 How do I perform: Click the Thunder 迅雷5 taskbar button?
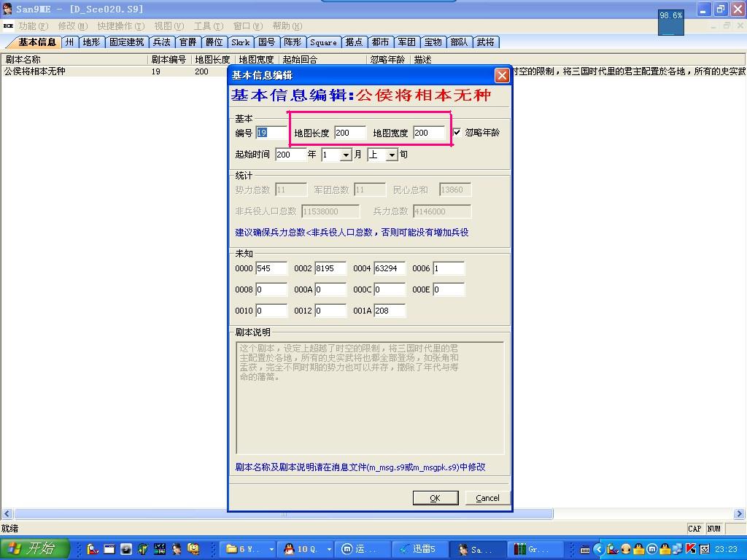coord(421,549)
